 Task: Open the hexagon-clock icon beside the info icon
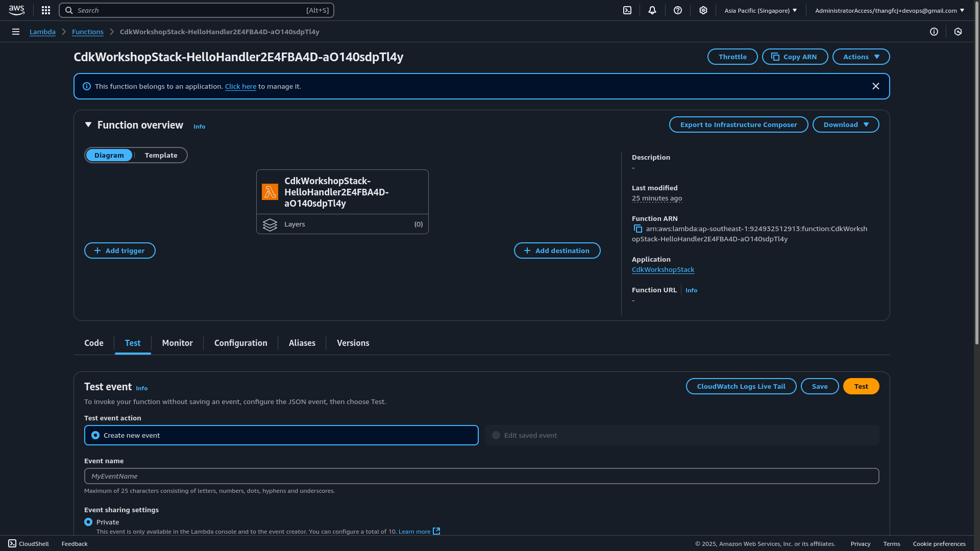958,32
